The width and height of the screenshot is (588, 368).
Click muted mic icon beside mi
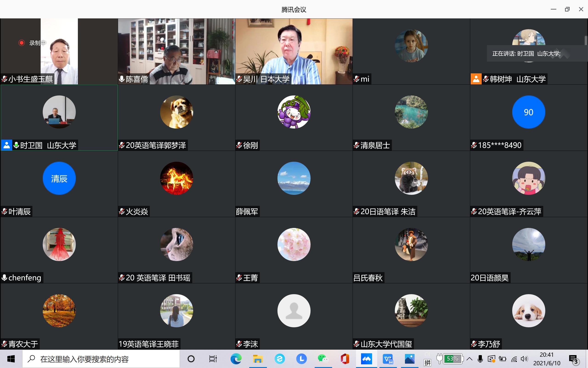coord(356,79)
